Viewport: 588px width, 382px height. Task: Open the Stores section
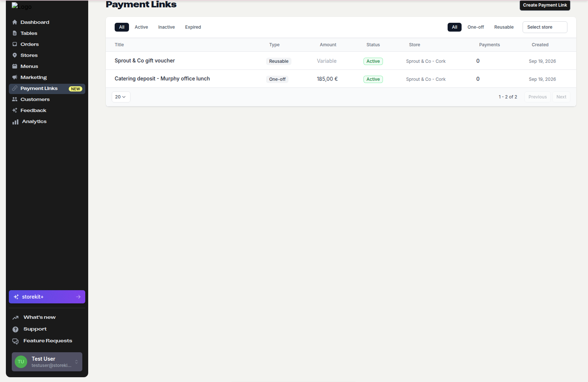click(47, 55)
